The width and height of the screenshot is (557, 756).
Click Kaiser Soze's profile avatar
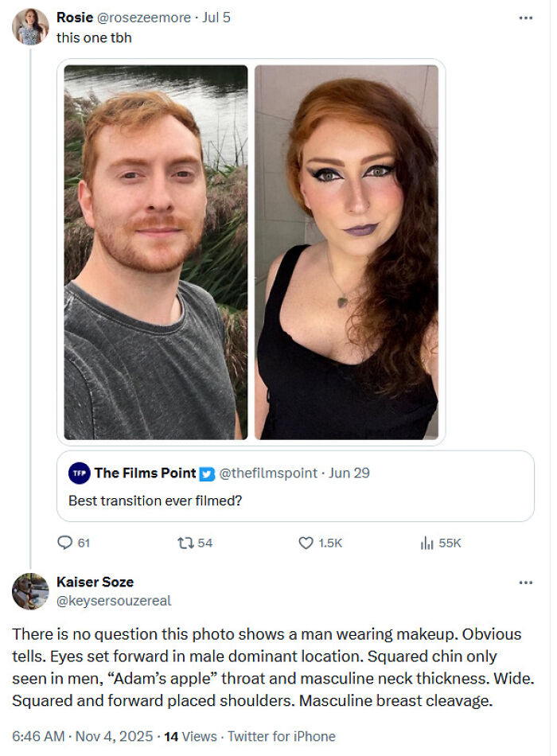(29, 590)
